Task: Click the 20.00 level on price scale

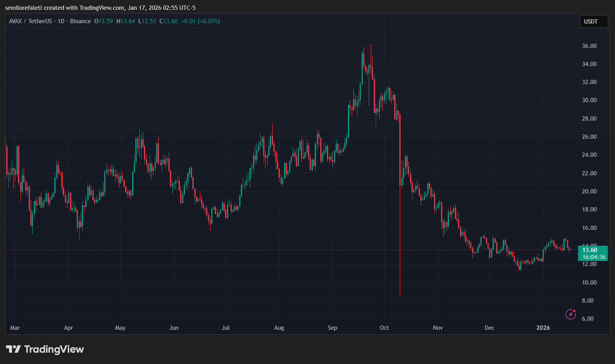Action: [x=589, y=191]
